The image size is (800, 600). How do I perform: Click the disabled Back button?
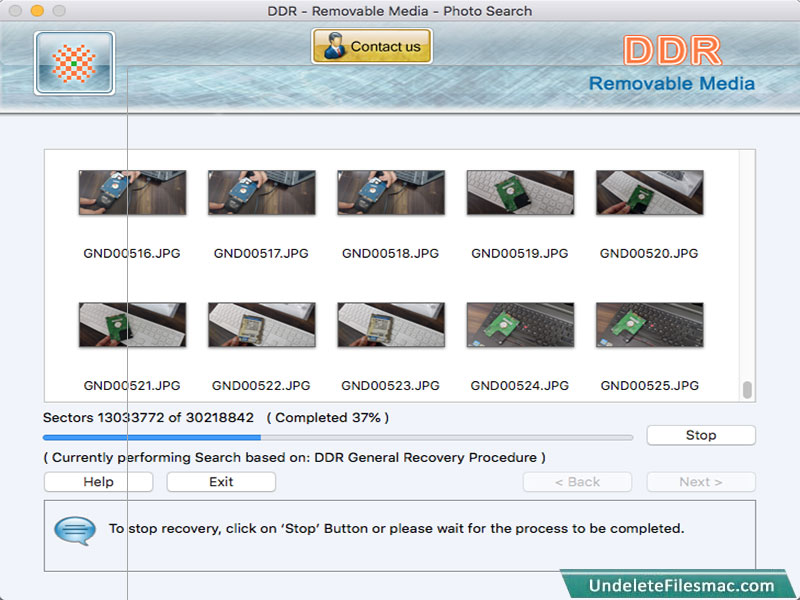[x=577, y=481]
